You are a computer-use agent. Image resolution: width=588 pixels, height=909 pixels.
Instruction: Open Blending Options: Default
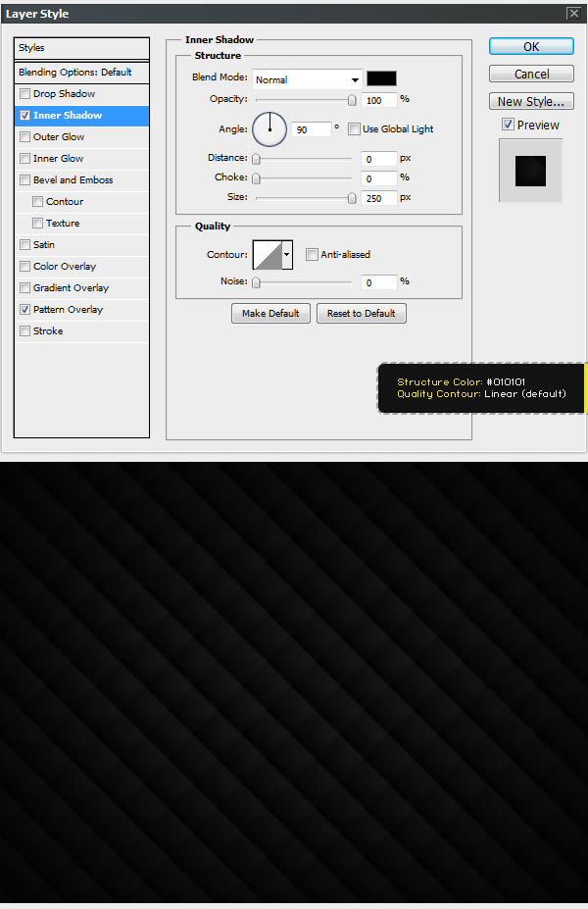(81, 72)
